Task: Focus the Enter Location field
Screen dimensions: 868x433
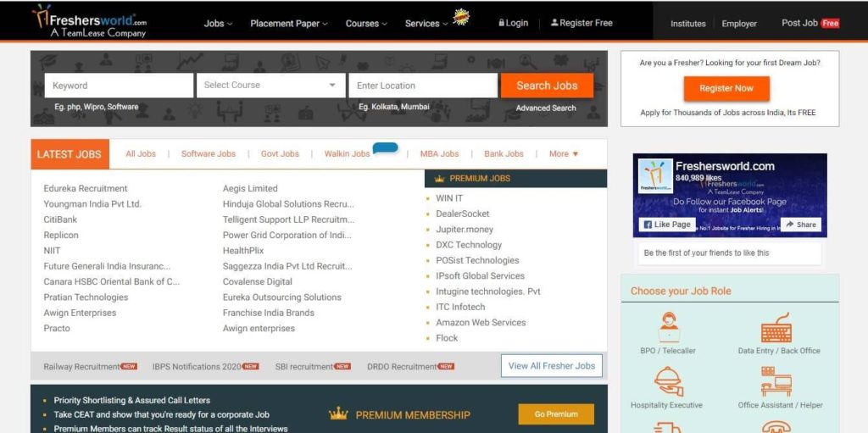Action: [x=423, y=86]
